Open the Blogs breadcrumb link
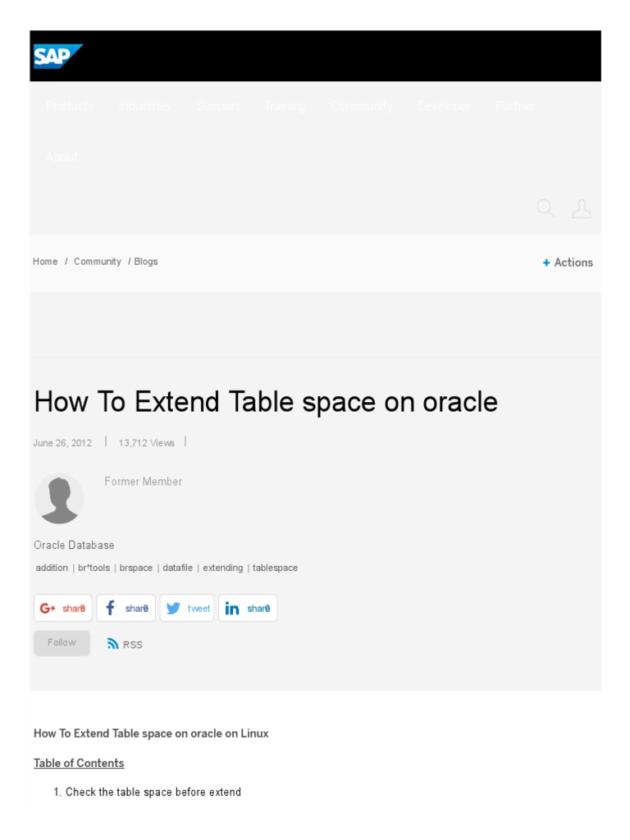This screenshot has width=630, height=840. click(146, 262)
